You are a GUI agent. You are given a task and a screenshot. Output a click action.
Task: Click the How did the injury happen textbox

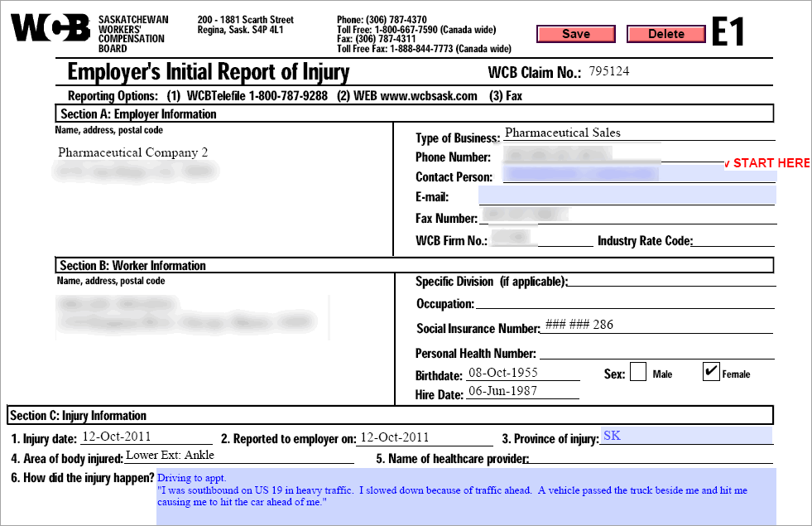(466, 496)
